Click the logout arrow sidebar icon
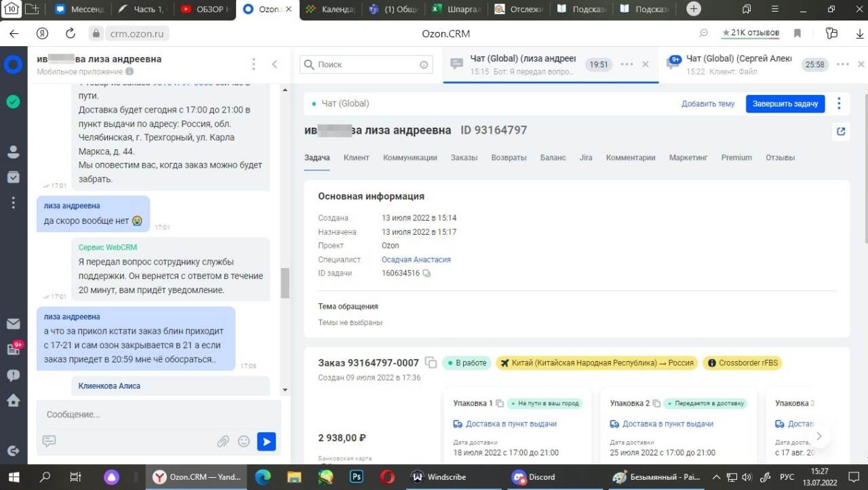This screenshot has height=490, width=868. tap(13, 451)
